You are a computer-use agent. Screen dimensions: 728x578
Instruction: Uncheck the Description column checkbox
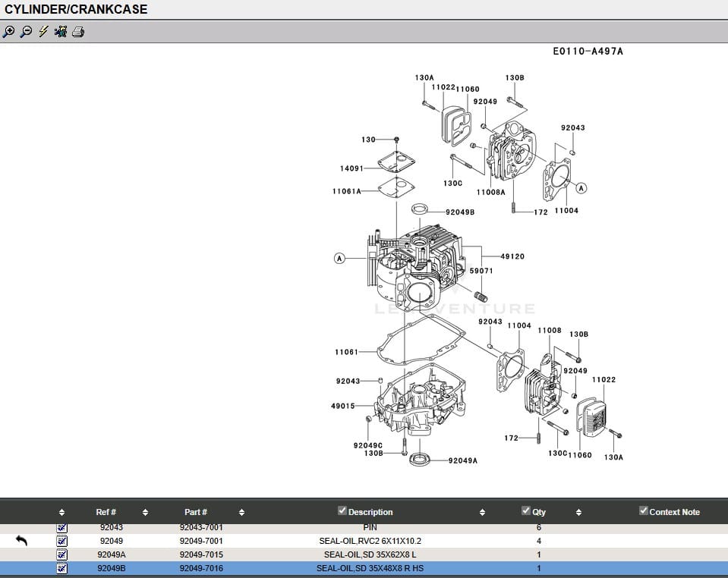coord(342,511)
